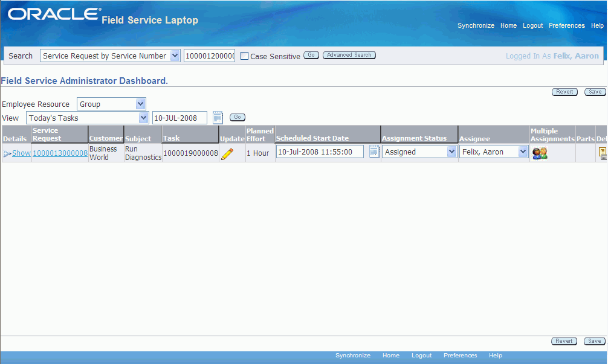Click Logout in the top header
Image resolution: width=608 pixels, height=364 pixels.
click(533, 25)
